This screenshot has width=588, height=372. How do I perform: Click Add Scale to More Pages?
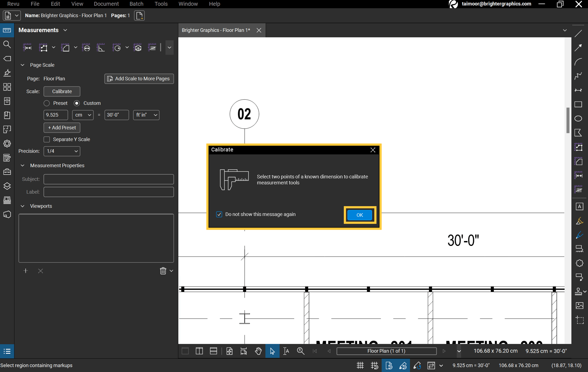139,78
